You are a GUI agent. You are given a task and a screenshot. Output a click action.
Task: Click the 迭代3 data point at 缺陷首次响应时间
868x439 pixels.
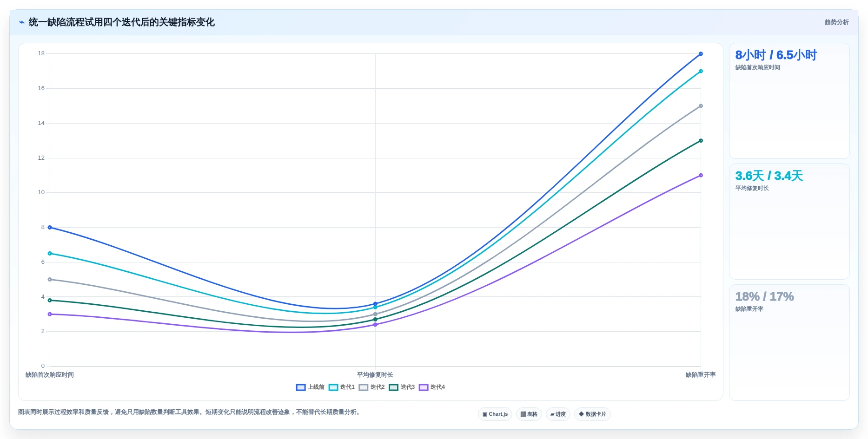(50, 301)
